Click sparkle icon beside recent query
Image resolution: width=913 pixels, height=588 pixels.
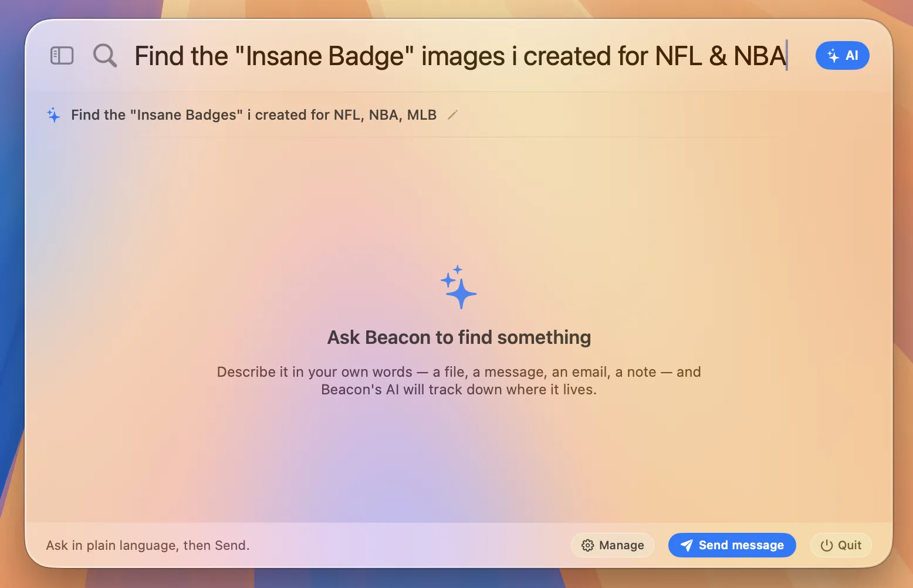pyautogui.click(x=53, y=115)
